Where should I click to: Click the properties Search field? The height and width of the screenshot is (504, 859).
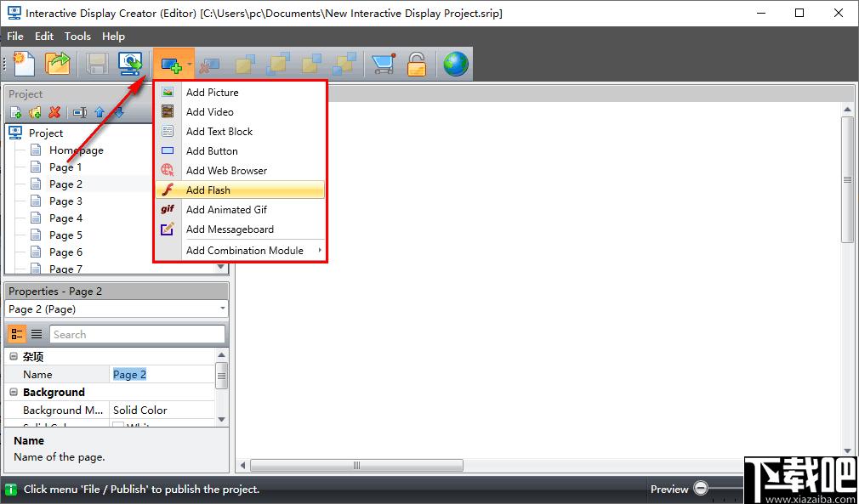138,334
